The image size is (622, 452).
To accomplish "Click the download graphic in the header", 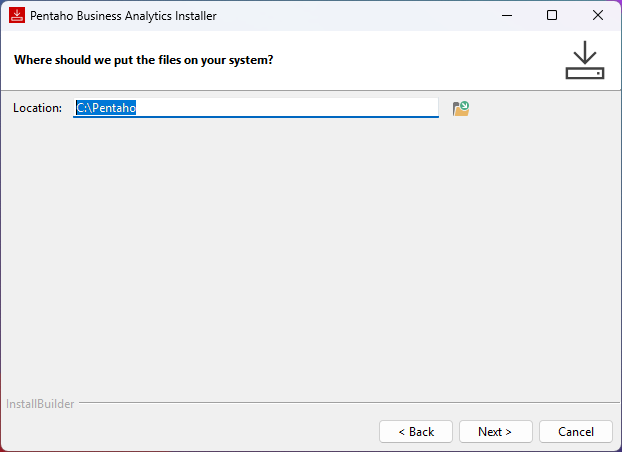I will 585,60.
